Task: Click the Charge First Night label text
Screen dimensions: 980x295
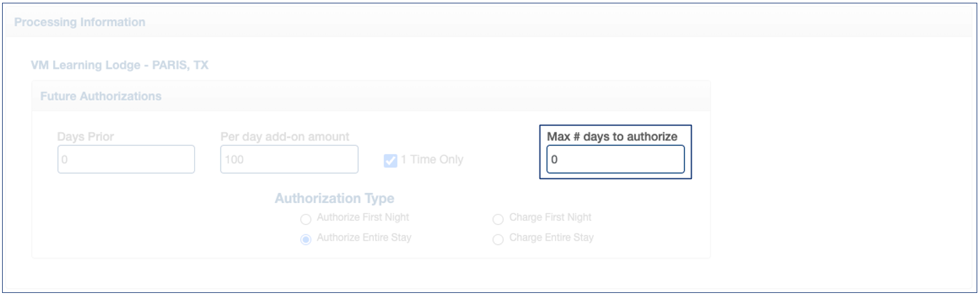Action: (x=550, y=218)
